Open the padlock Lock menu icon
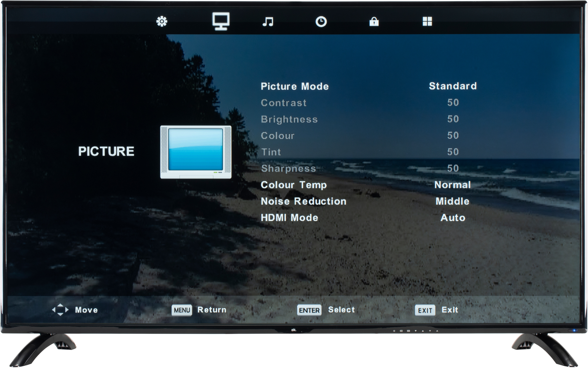This screenshot has height=368, width=588. click(374, 21)
